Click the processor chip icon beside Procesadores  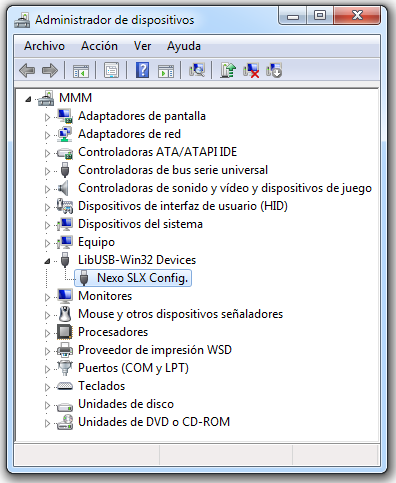65,332
